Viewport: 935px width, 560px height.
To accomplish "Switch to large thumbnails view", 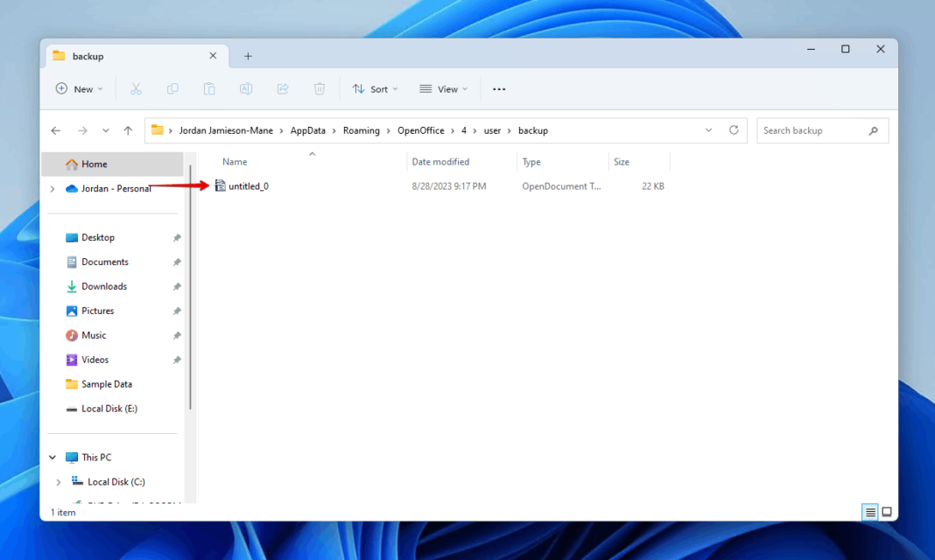I will pyautogui.click(x=888, y=512).
